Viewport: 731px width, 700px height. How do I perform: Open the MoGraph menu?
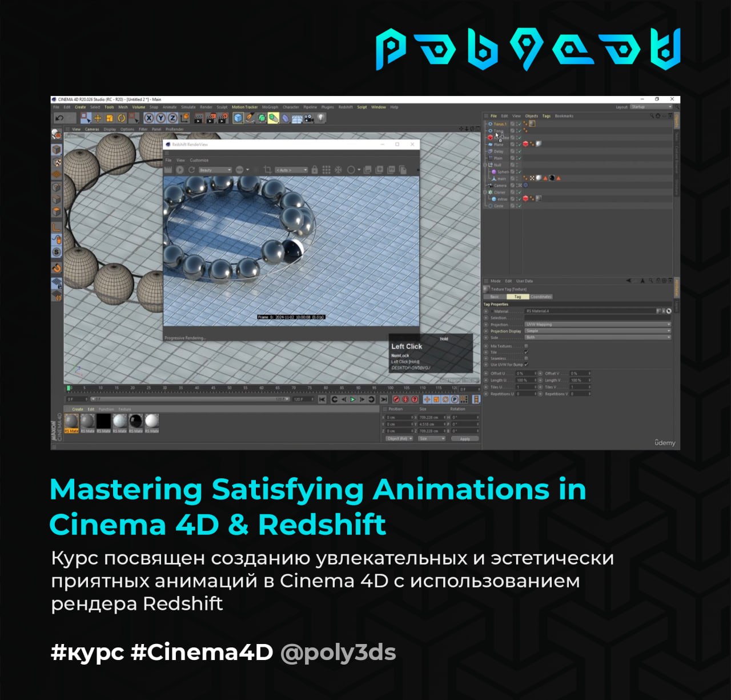point(270,107)
